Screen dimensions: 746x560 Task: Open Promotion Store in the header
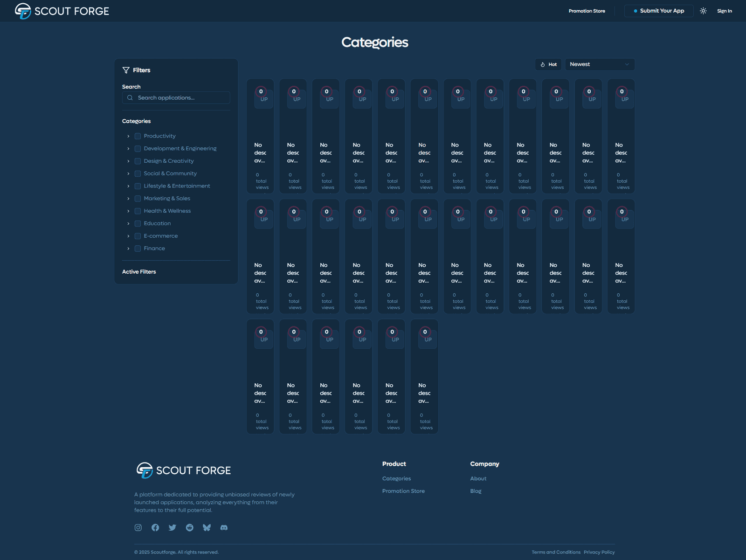point(587,11)
